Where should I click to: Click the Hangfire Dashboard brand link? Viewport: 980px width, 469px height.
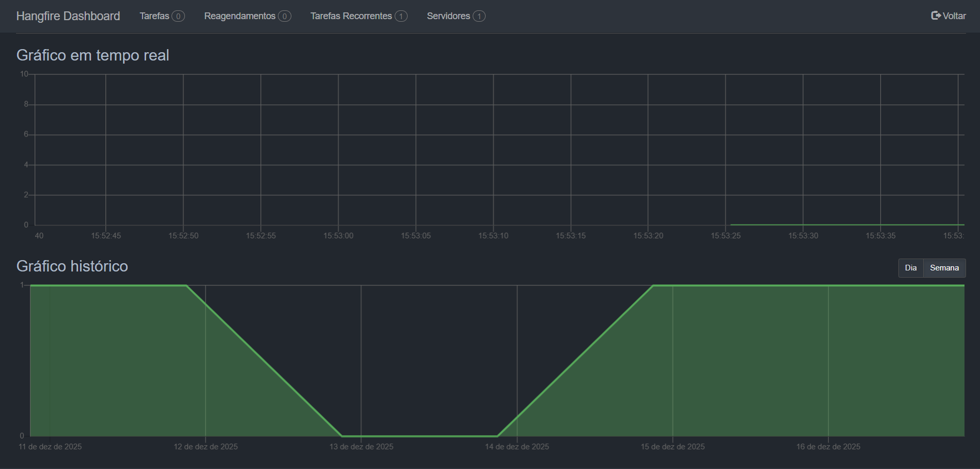68,16
